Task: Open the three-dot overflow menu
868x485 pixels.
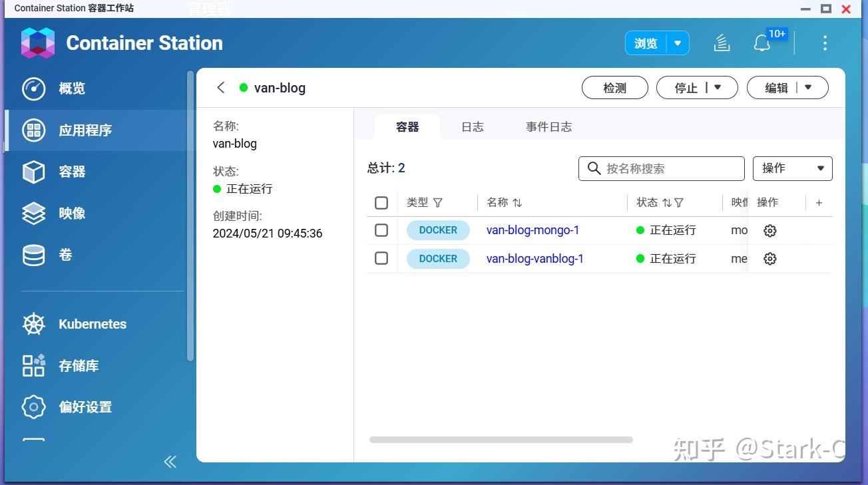Action: click(825, 43)
